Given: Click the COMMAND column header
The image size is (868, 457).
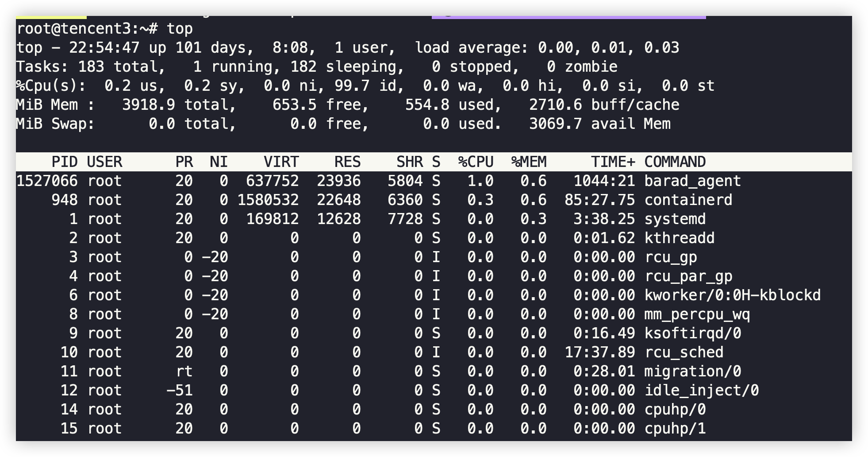Looking at the screenshot, I should point(675,162).
